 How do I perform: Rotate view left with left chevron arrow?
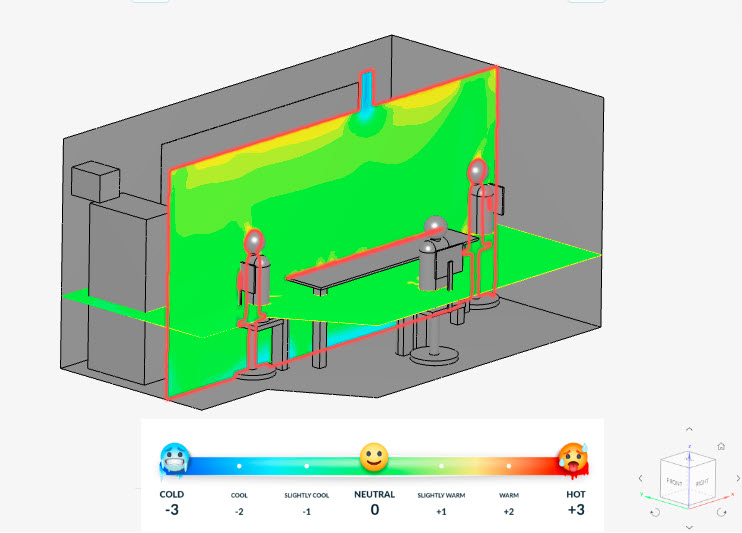[641, 479]
